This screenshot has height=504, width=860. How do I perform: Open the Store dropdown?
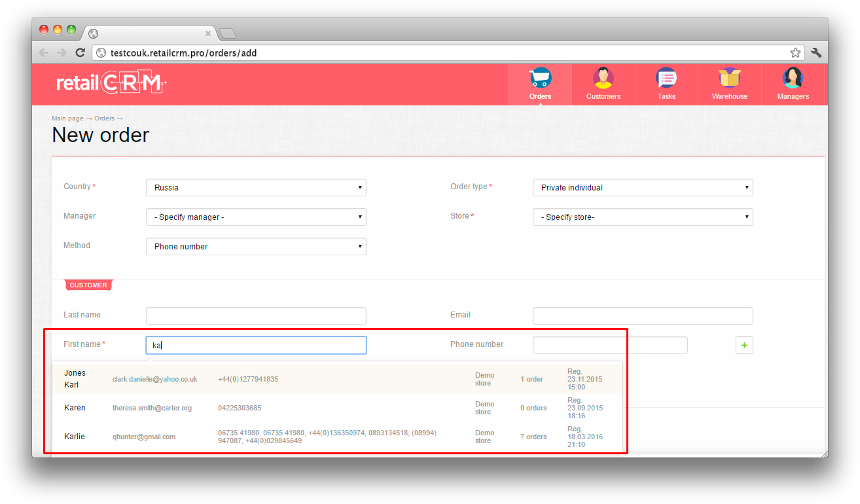coord(643,217)
